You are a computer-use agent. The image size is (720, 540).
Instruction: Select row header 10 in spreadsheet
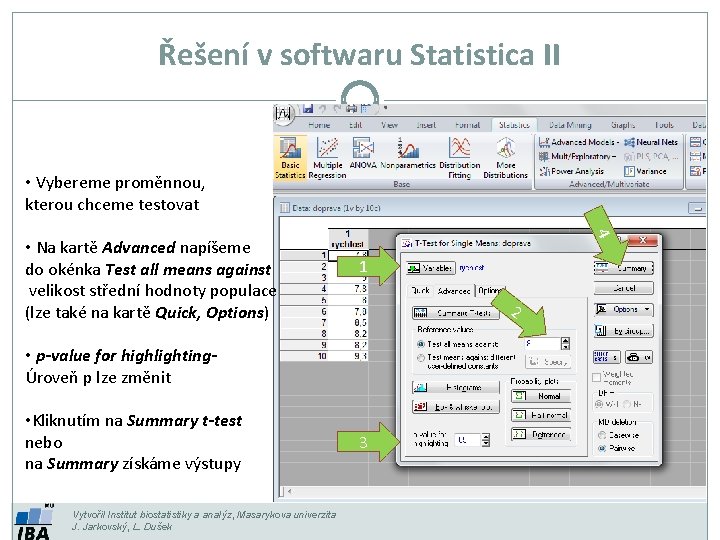click(x=304, y=356)
